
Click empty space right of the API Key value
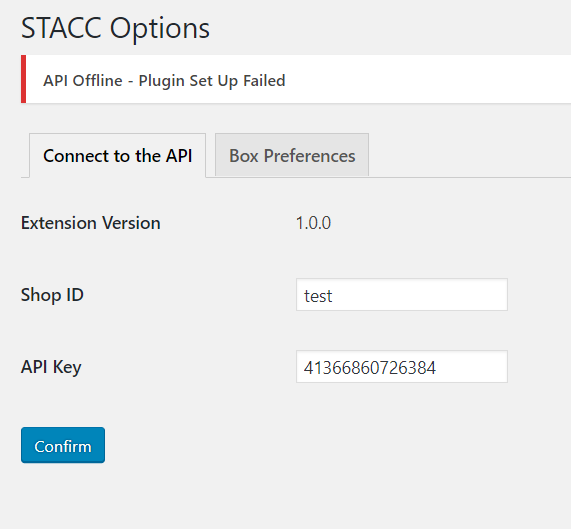point(472,366)
